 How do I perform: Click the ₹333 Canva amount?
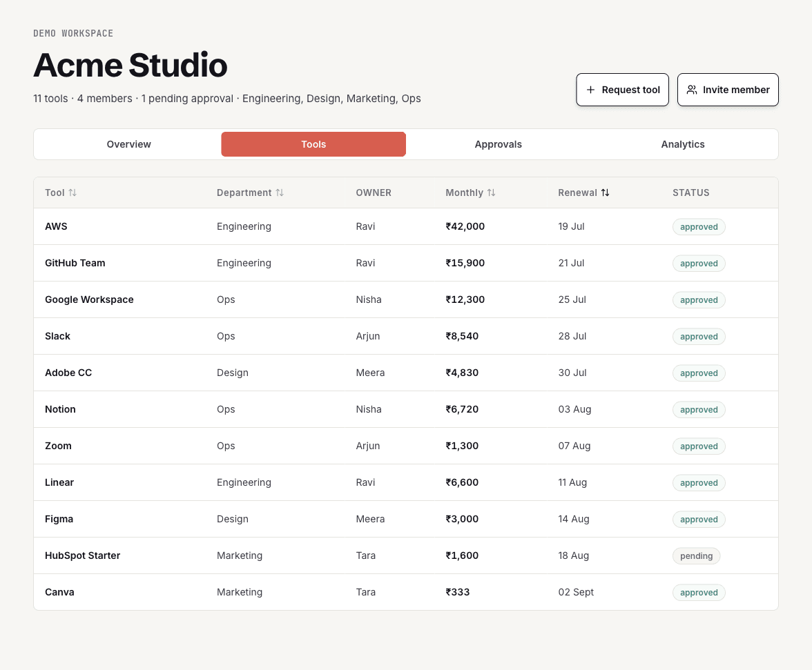pyautogui.click(x=458, y=593)
